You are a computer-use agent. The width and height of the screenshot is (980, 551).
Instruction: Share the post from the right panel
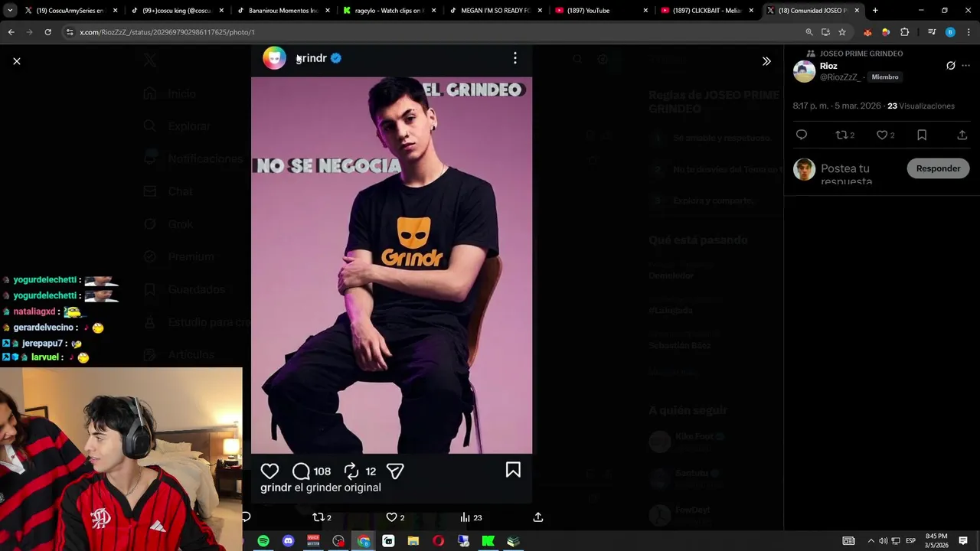pyautogui.click(x=962, y=135)
